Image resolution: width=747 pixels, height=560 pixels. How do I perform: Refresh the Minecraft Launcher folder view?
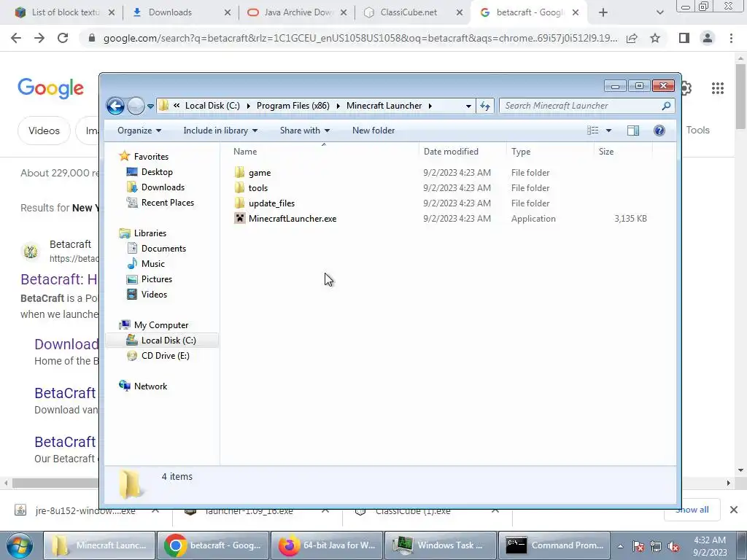click(485, 106)
